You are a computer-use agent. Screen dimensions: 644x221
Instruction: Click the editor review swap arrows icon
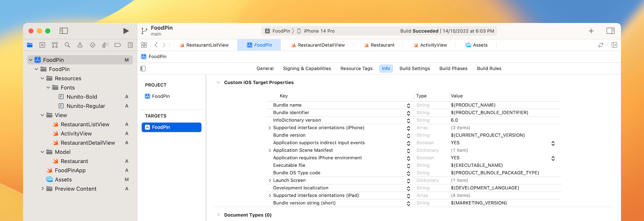[x=601, y=45]
